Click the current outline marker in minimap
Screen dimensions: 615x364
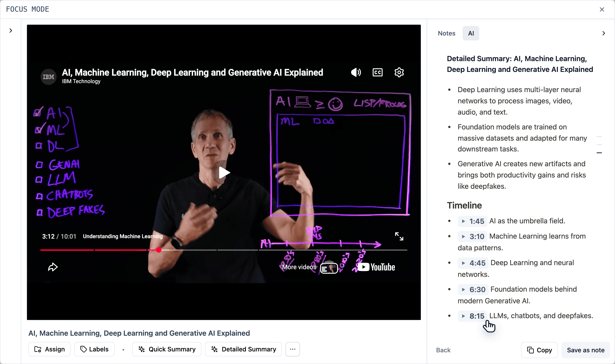(x=599, y=153)
